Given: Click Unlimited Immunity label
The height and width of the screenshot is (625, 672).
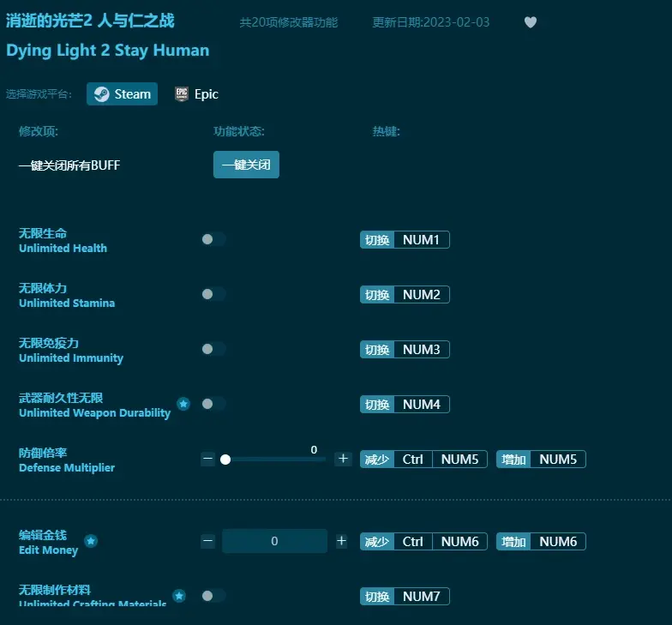Looking at the screenshot, I should tap(71, 358).
